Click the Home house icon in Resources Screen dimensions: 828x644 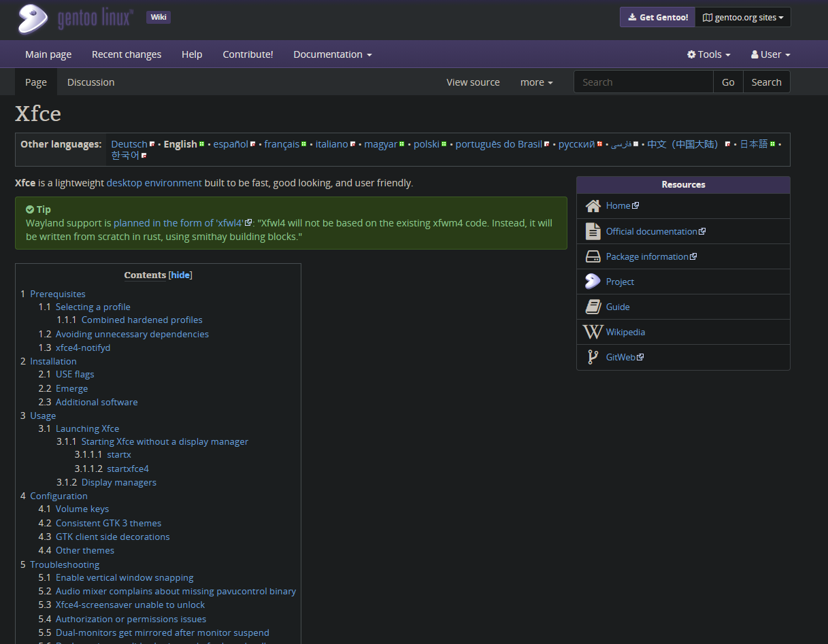tap(593, 206)
